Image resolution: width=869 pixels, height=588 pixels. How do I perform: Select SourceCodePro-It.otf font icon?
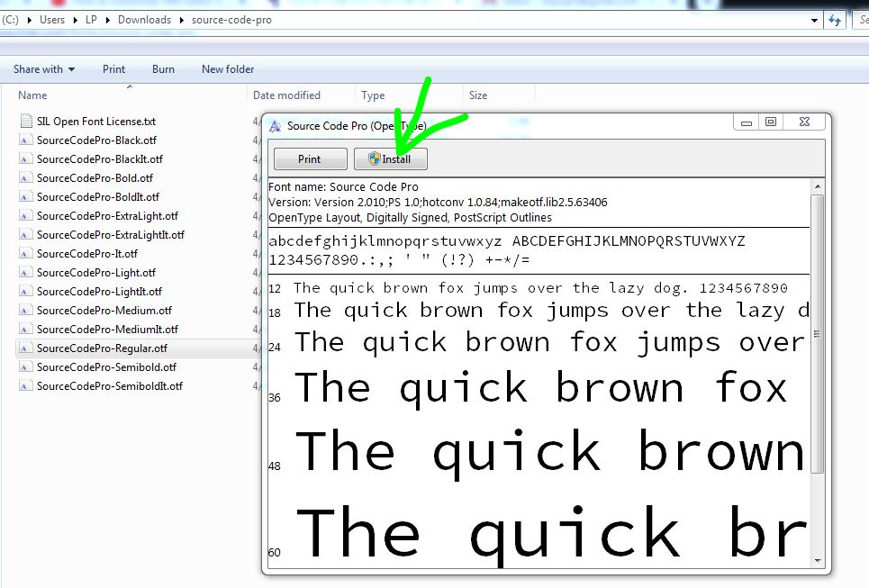(24, 253)
